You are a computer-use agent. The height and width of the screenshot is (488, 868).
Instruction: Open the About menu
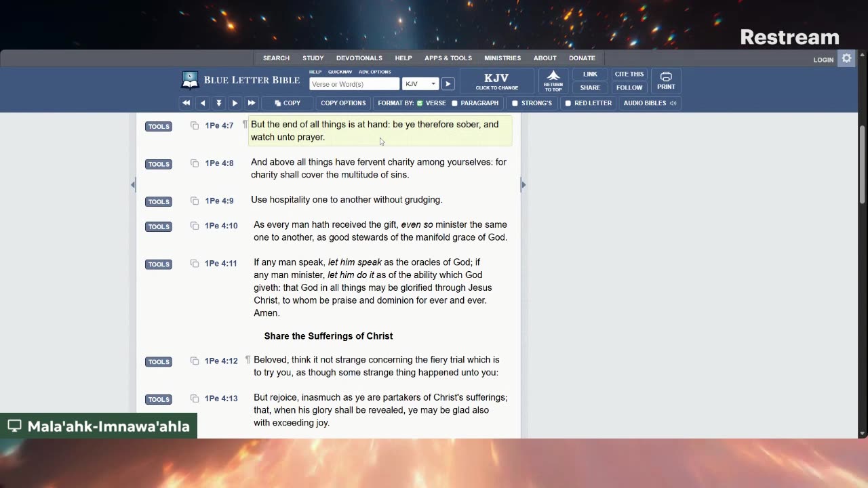tap(545, 58)
